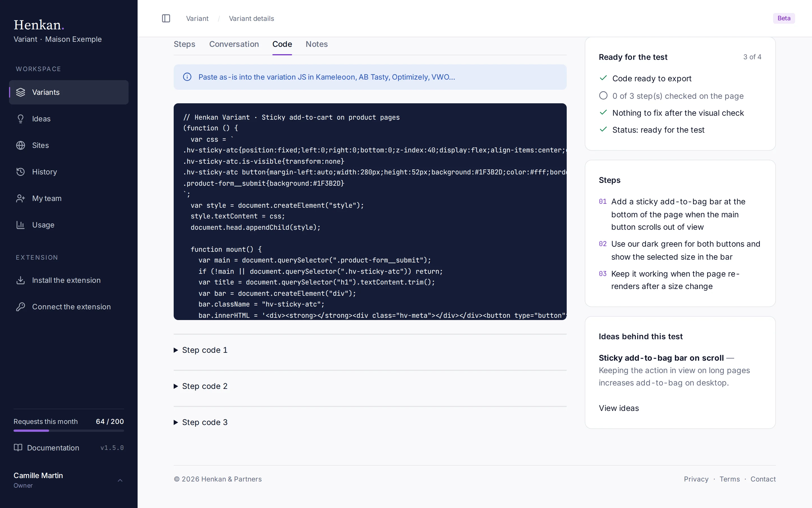Open Sites in the sidebar
The height and width of the screenshot is (508, 812).
click(x=69, y=145)
